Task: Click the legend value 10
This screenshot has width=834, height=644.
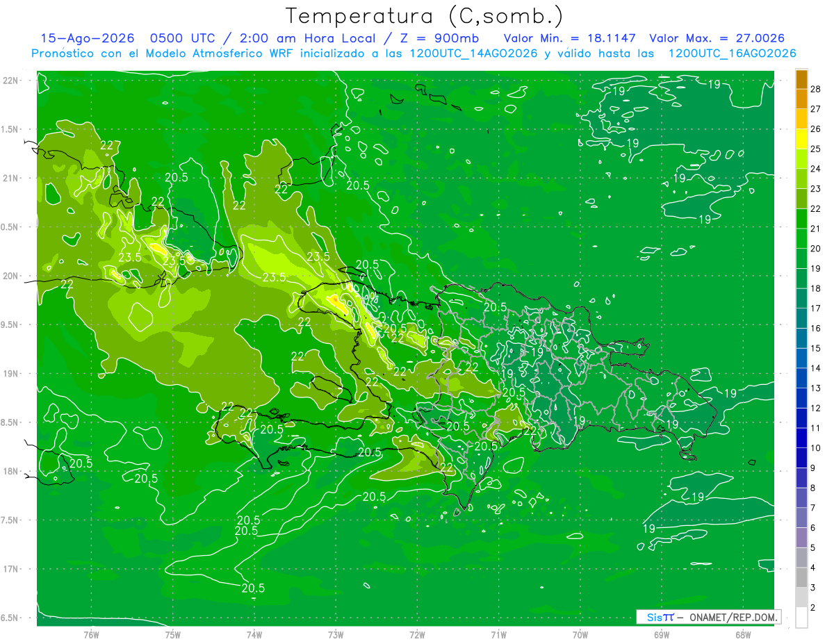Action: point(815,448)
